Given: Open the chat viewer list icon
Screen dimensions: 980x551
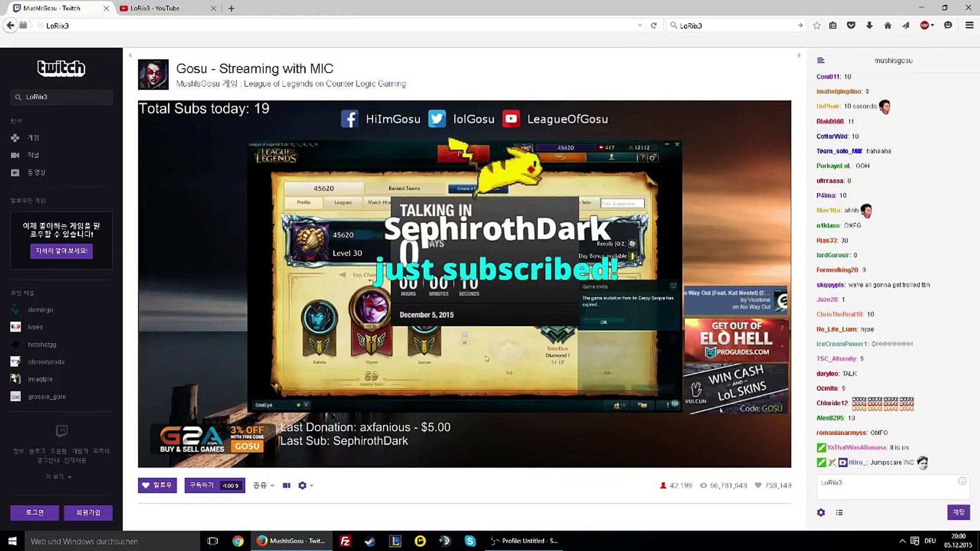Looking at the screenshot, I should [839, 512].
